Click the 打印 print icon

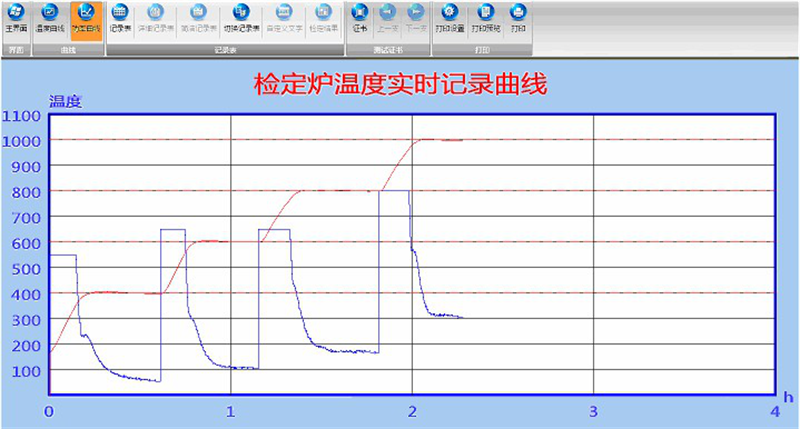coord(517,18)
